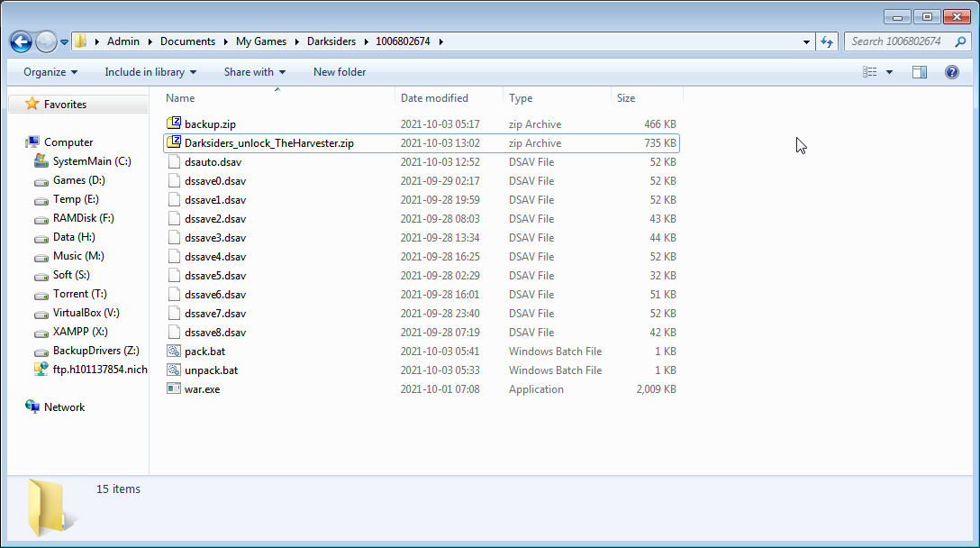
Task: Open SystemMain (C:) drive
Action: (92, 161)
